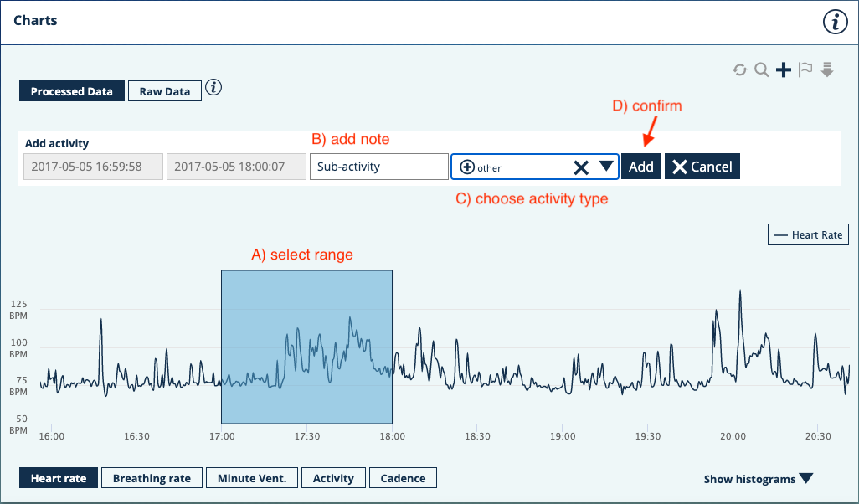Switch to Breathing rate tab
Image resolution: width=859 pixels, height=504 pixels.
pyautogui.click(x=152, y=478)
